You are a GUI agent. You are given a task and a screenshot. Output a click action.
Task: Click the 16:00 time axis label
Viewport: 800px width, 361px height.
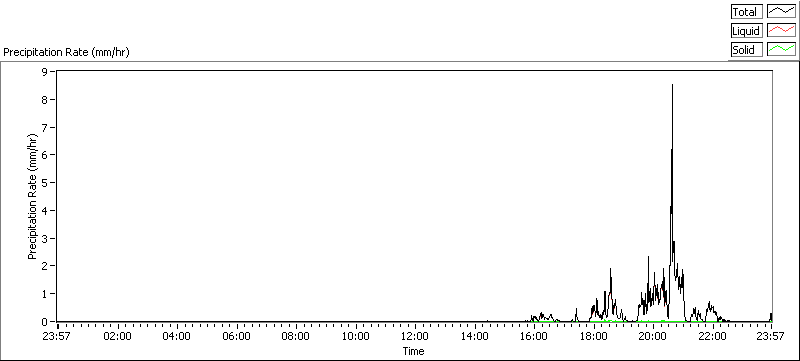[x=534, y=337]
